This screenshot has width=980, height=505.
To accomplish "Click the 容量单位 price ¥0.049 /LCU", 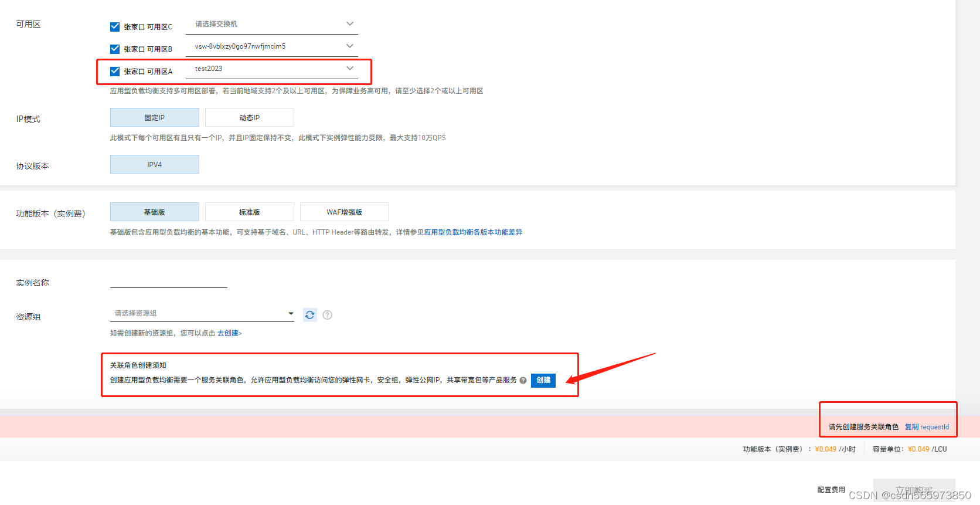I will [x=927, y=449].
